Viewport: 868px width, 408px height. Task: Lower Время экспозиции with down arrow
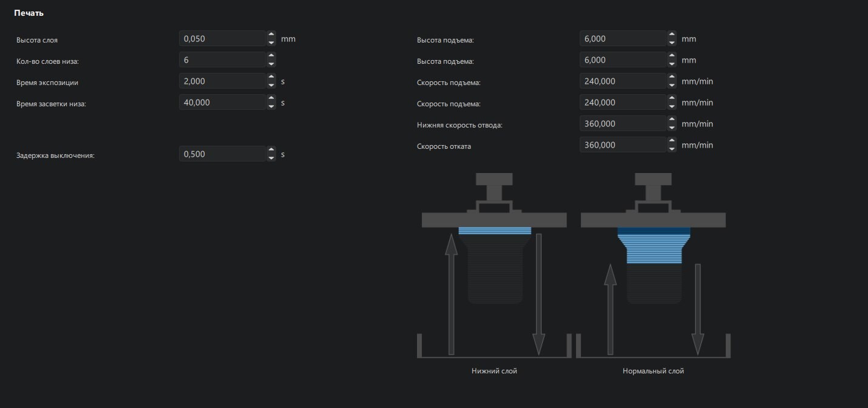(271, 85)
